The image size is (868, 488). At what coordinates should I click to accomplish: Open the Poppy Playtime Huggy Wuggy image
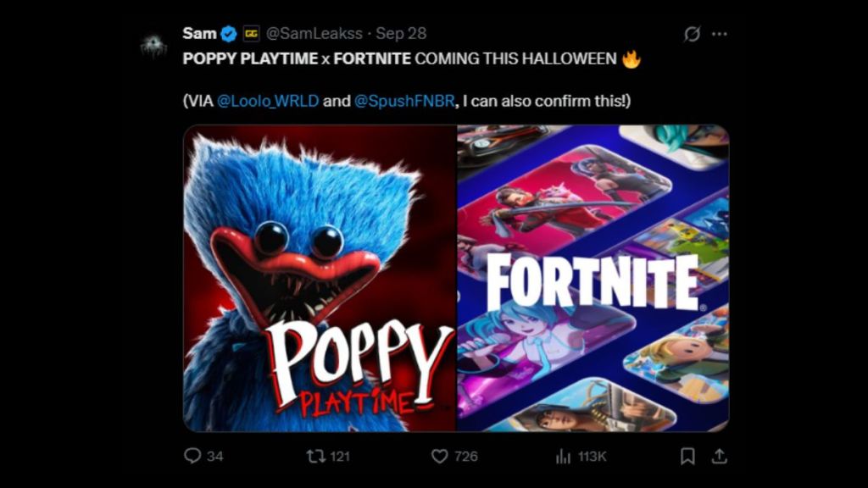pyautogui.click(x=320, y=278)
